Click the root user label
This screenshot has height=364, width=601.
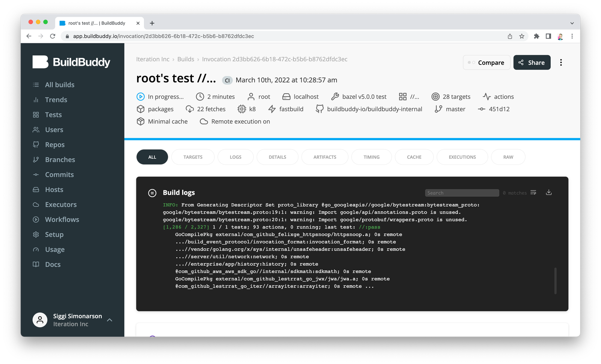coord(264,97)
